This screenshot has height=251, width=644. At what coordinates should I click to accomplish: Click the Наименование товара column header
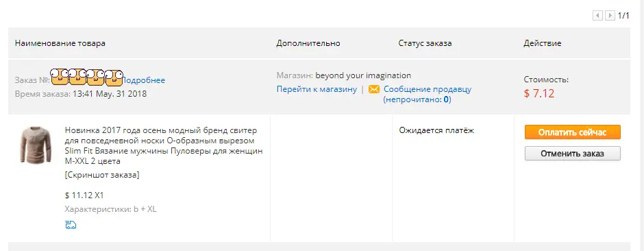pos(60,43)
